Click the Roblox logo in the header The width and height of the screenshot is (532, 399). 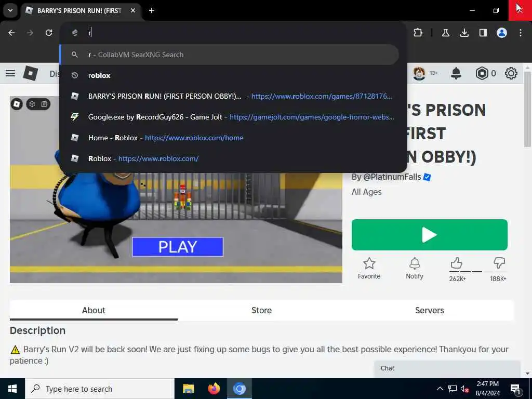pos(30,73)
